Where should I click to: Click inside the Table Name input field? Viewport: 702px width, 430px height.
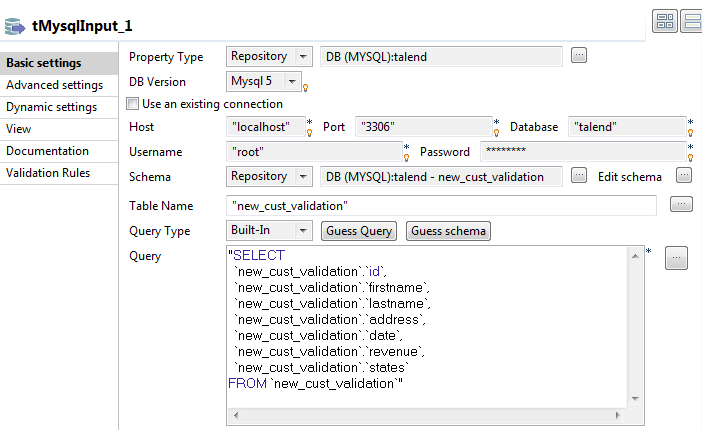click(440, 205)
